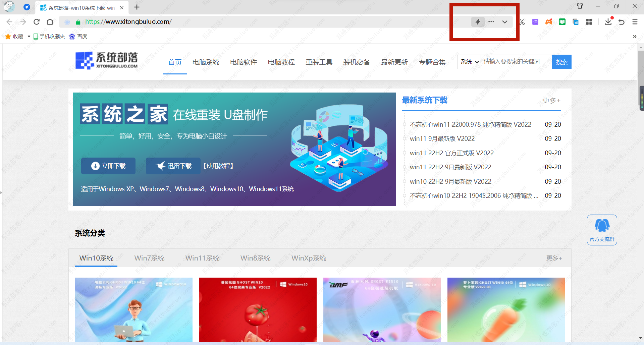Image resolution: width=644 pixels, height=345 pixels.
Task: Select the WinXp系统 category tab
Action: click(x=309, y=258)
